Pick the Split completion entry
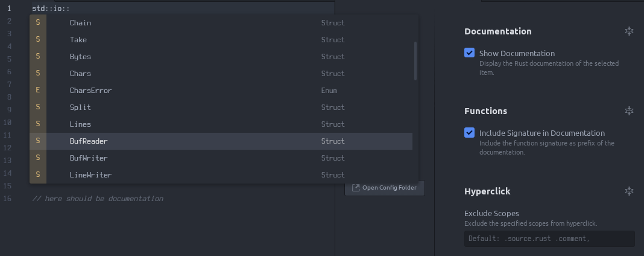Viewport: 644px width, 256px height. [x=80, y=107]
